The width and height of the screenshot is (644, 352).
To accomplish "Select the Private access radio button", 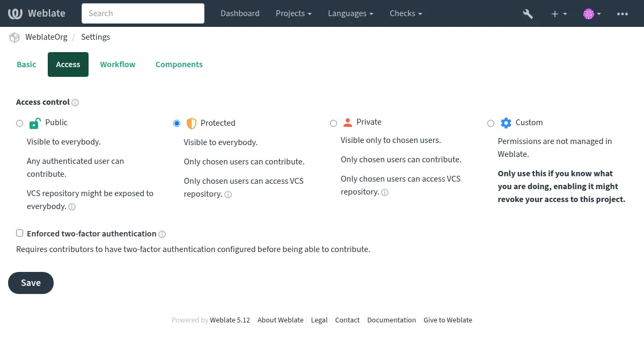I will coord(333,124).
